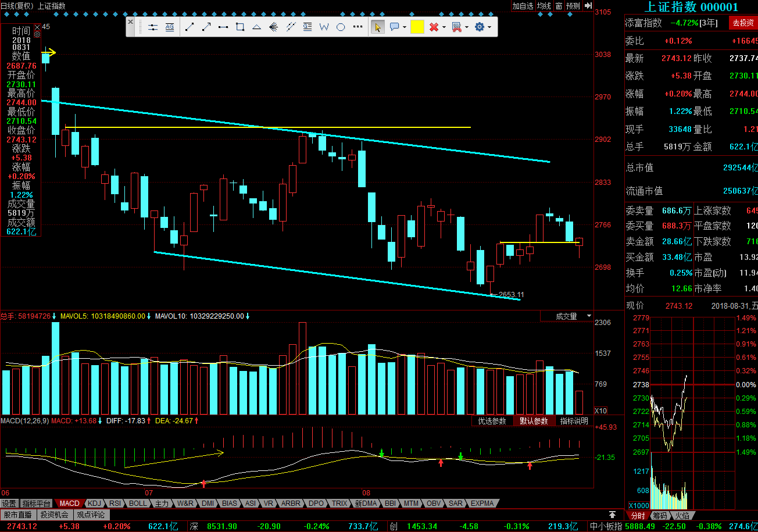Expand comment bubble tool dropdown arrow
Image resolution: width=758 pixels, height=532 pixels.
click(x=404, y=27)
